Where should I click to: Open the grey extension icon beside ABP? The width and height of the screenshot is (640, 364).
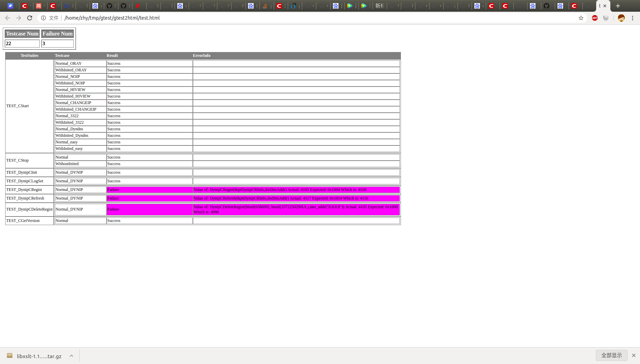[606, 18]
